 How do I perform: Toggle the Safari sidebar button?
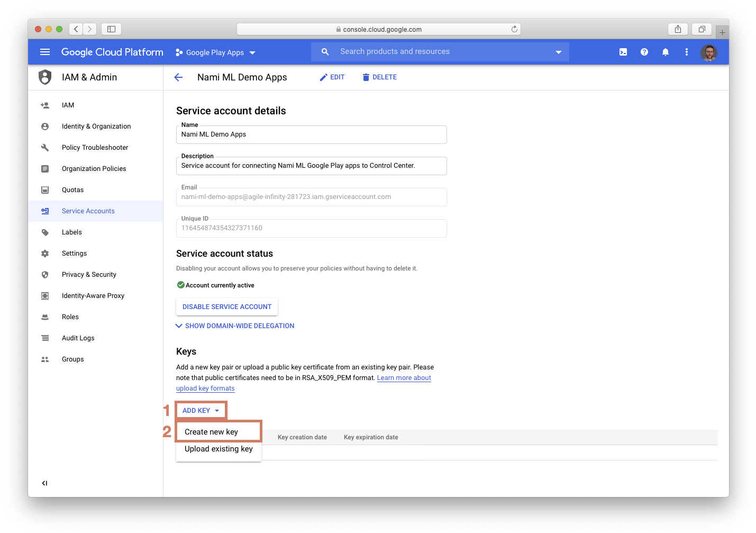[x=111, y=29]
